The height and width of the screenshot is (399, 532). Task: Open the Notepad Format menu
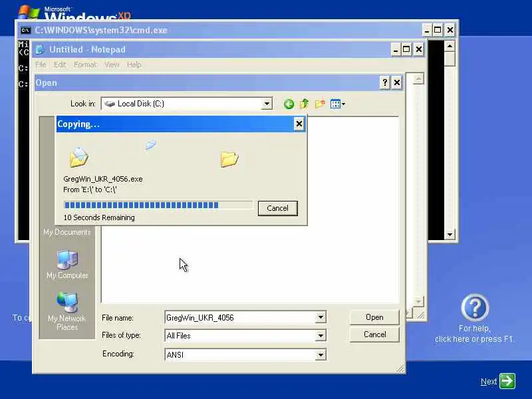tap(85, 65)
